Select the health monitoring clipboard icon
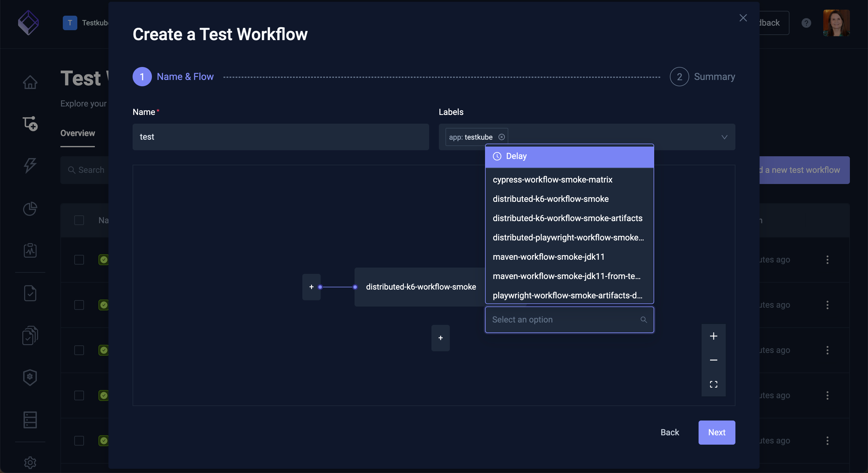 [30, 250]
